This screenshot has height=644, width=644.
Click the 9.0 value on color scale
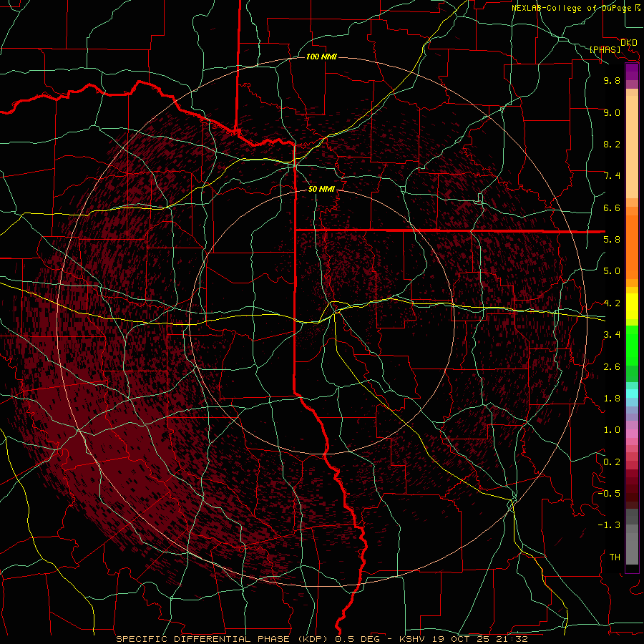pos(612,112)
